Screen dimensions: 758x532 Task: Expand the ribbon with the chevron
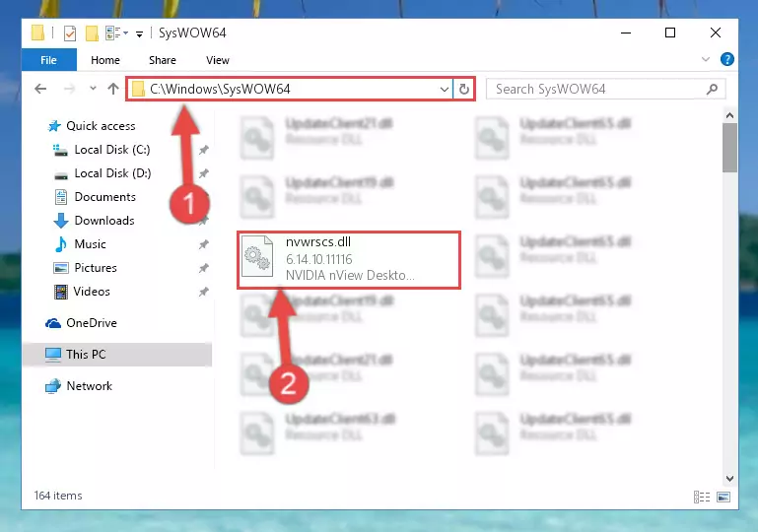(x=706, y=59)
